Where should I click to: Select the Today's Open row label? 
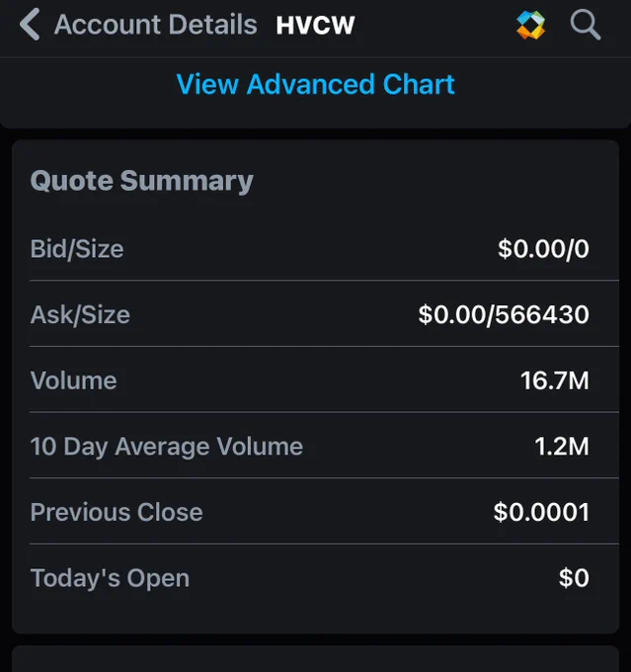(x=110, y=578)
